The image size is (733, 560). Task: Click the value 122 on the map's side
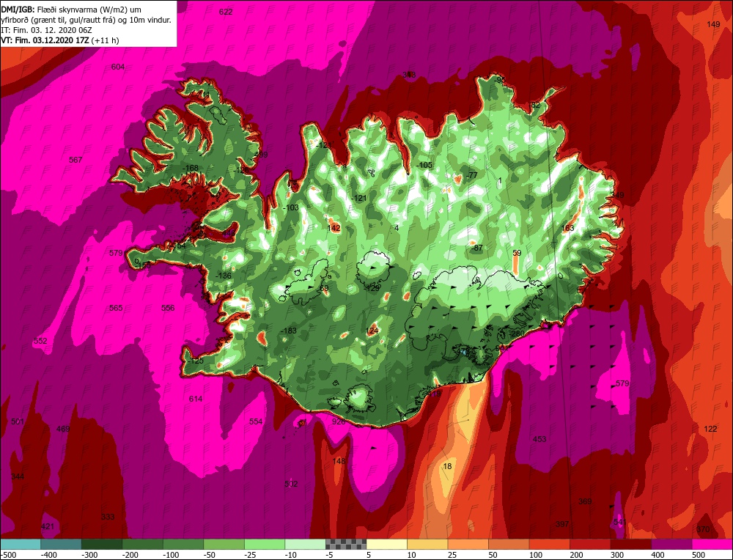pyautogui.click(x=710, y=429)
